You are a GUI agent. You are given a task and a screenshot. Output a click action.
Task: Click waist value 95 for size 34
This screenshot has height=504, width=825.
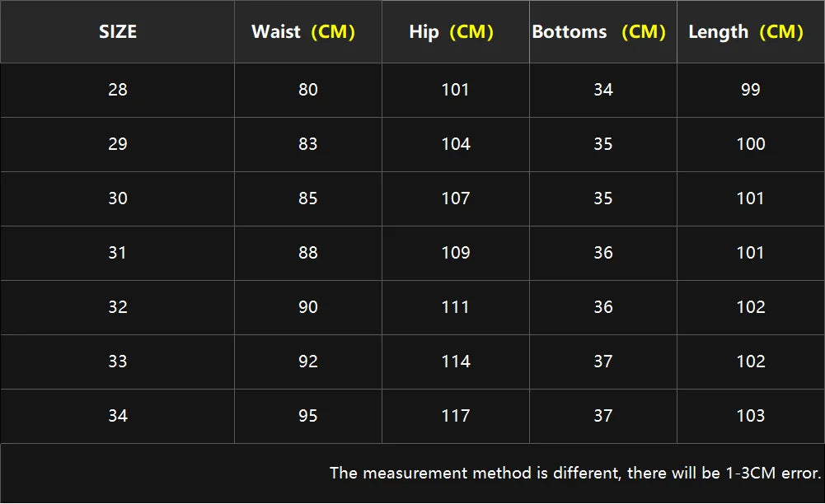point(308,415)
